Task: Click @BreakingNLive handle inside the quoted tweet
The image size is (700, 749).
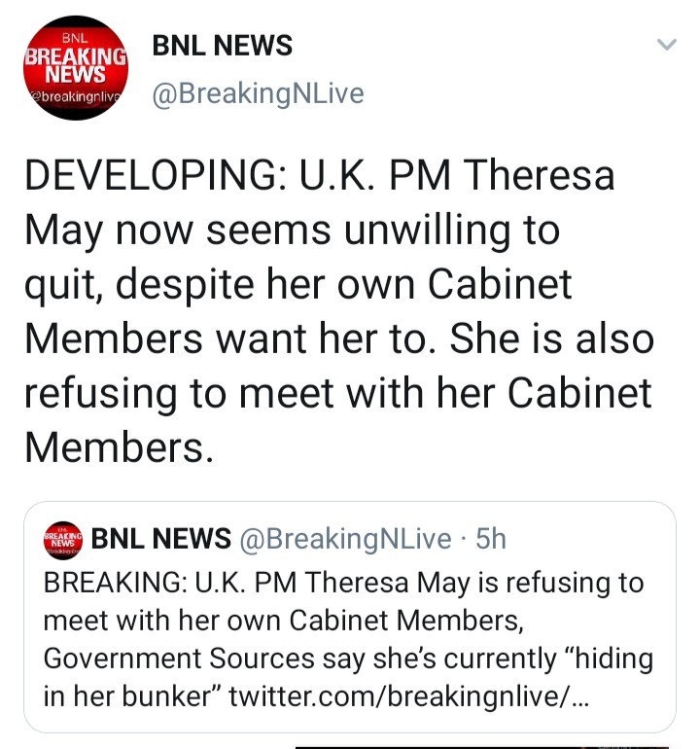Action: [x=345, y=538]
